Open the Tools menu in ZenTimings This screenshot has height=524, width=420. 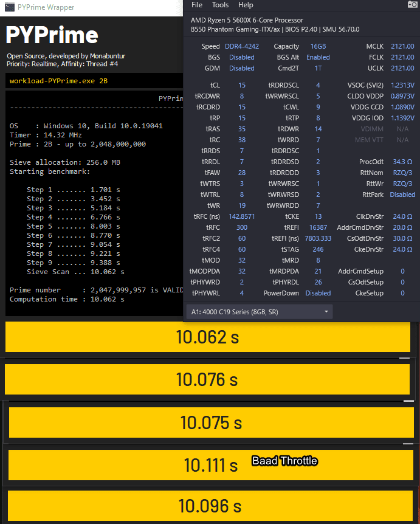coord(220,5)
